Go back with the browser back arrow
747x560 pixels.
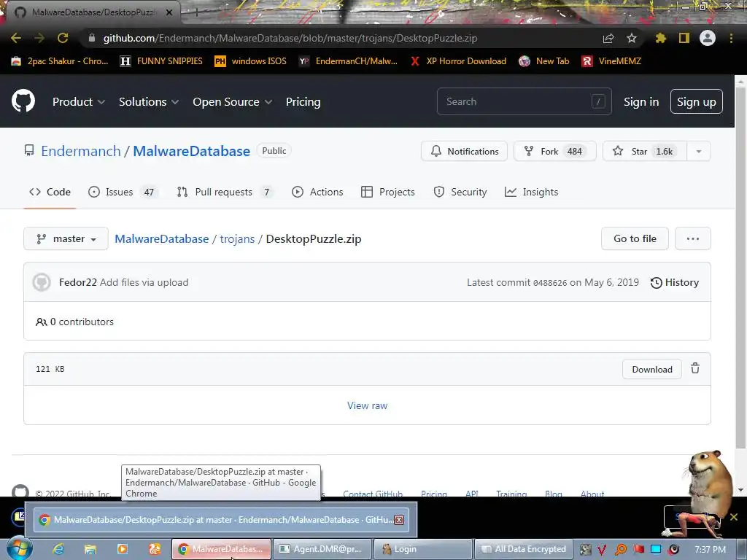point(16,38)
